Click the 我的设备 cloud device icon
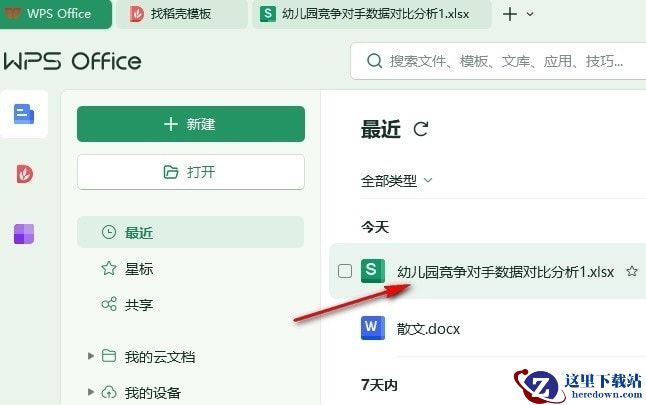This screenshot has height=405, width=646. [x=109, y=392]
